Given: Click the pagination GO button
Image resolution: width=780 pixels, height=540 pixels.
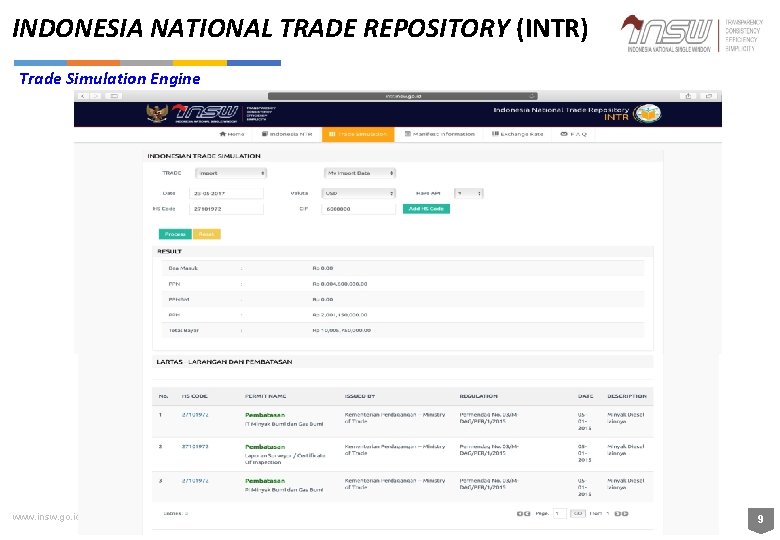Looking at the screenshot, I should tap(577, 514).
